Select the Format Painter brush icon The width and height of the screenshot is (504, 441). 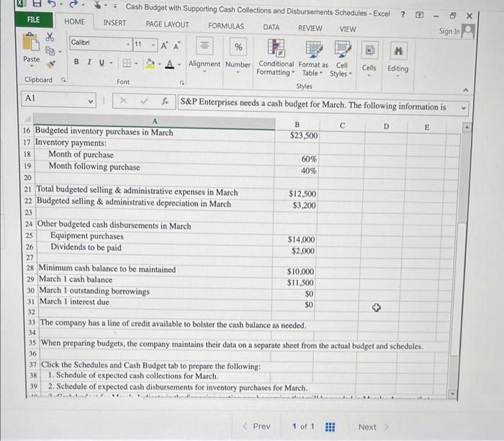click(50, 64)
